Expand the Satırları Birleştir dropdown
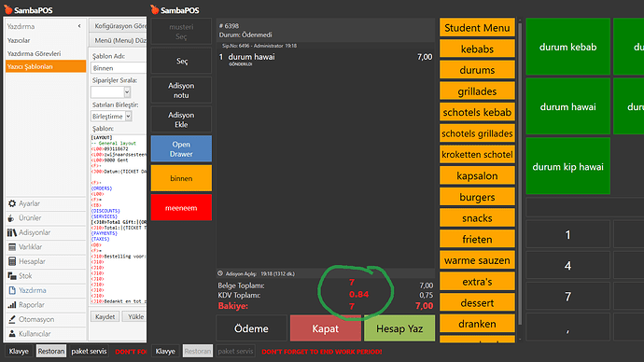This screenshot has width=644, height=362. (128, 116)
